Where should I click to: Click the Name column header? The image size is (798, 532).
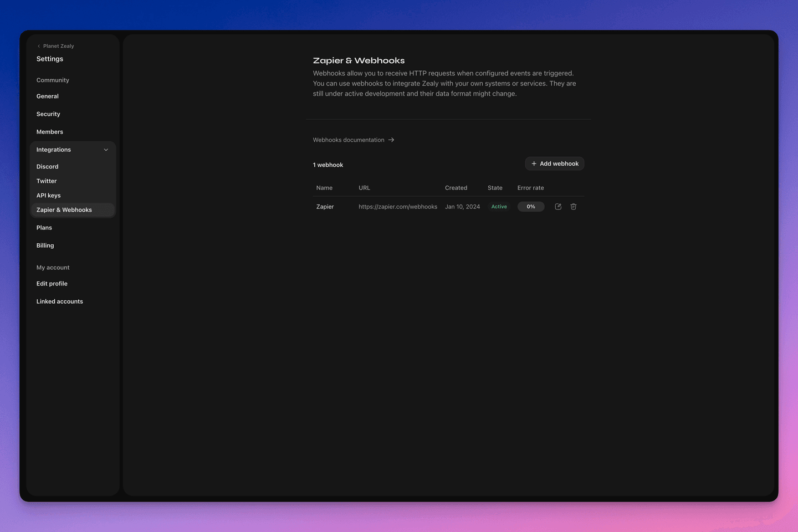pos(325,188)
